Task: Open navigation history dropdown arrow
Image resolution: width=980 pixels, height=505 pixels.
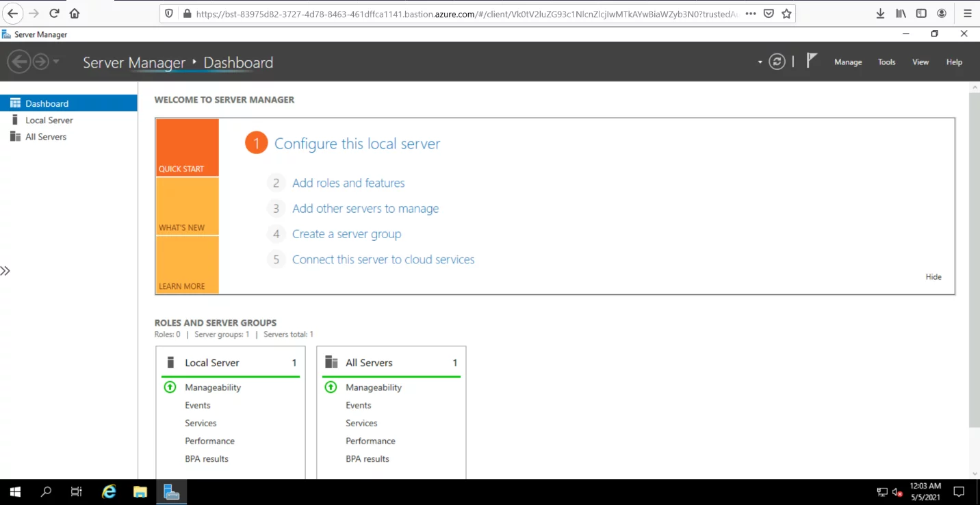Action: pyautogui.click(x=56, y=62)
